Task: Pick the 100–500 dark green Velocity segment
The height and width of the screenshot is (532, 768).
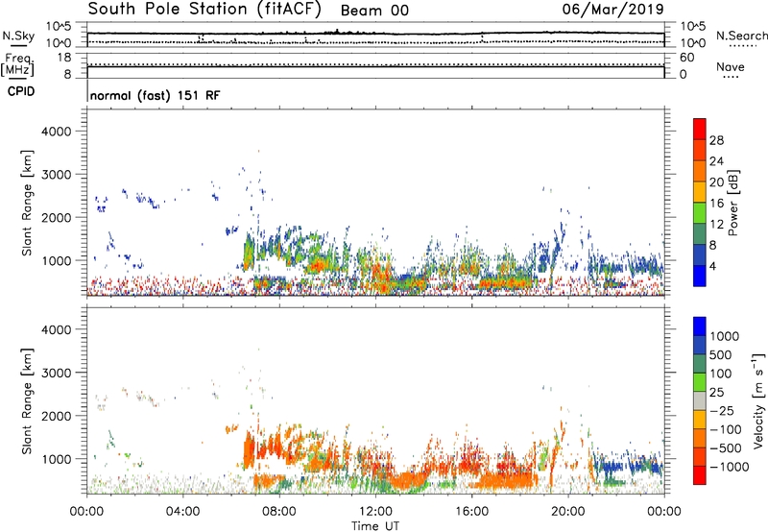Action: [x=700, y=364]
